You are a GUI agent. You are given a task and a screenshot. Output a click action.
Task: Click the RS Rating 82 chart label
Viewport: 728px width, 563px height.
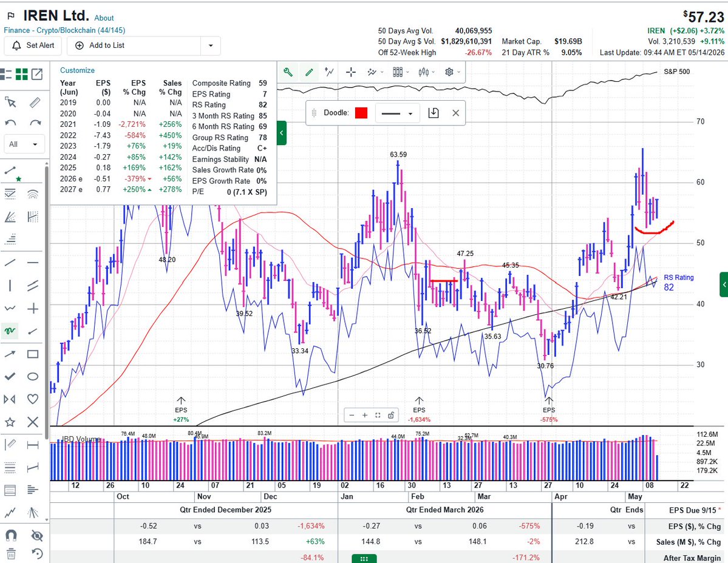[678, 283]
